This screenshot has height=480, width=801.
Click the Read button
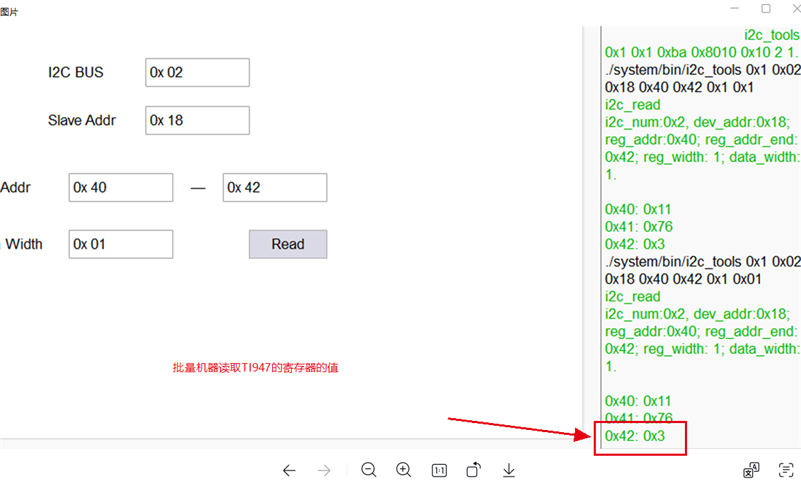[x=288, y=244]
